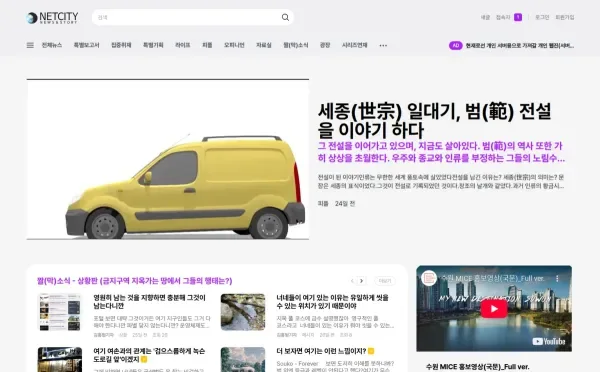Viewport: 600px width, 372px height.
Task: Open the 수원 MICE 홍보영상 video title overlay
Action: [x=493, y=278]
